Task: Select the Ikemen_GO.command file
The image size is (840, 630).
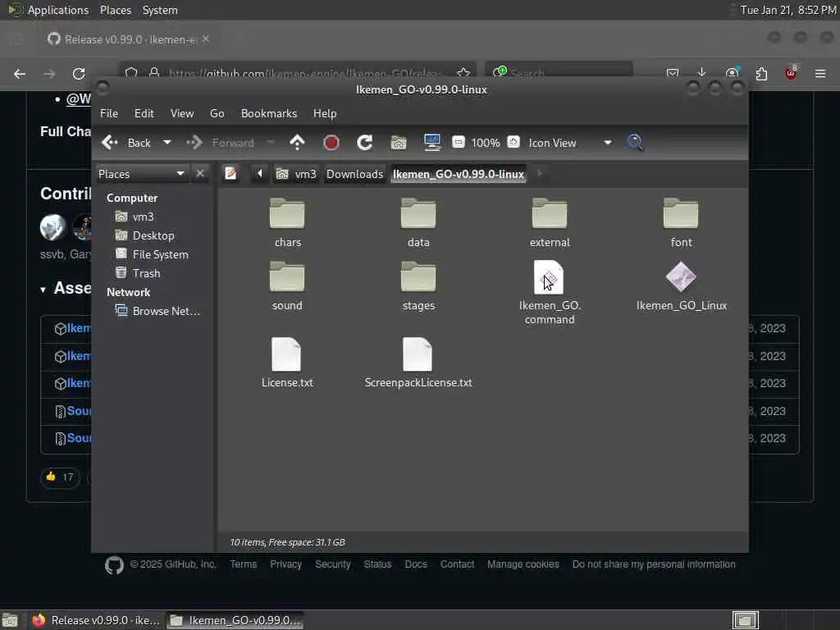Action: coord(550,293)
